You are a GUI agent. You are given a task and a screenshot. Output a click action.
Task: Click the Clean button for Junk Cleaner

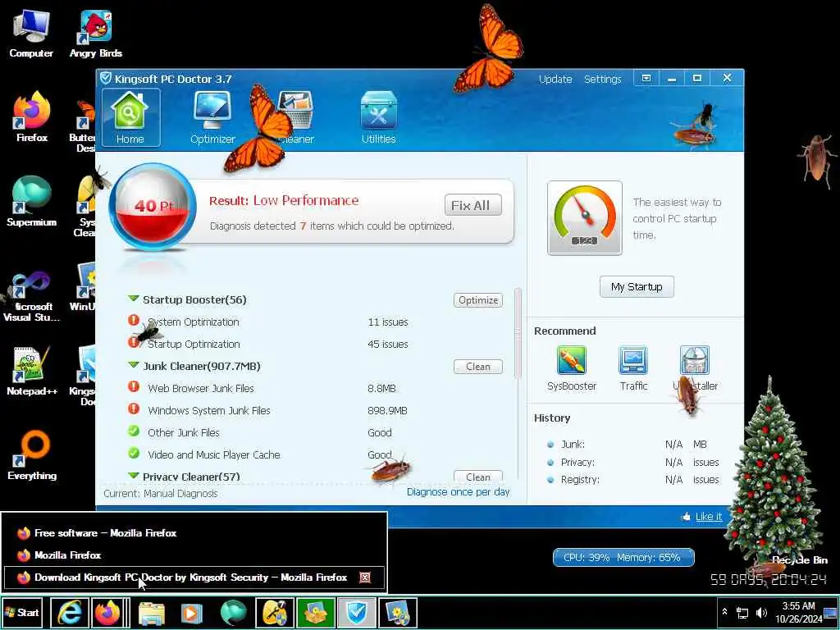pyautogui.click(x=478, y=367)
